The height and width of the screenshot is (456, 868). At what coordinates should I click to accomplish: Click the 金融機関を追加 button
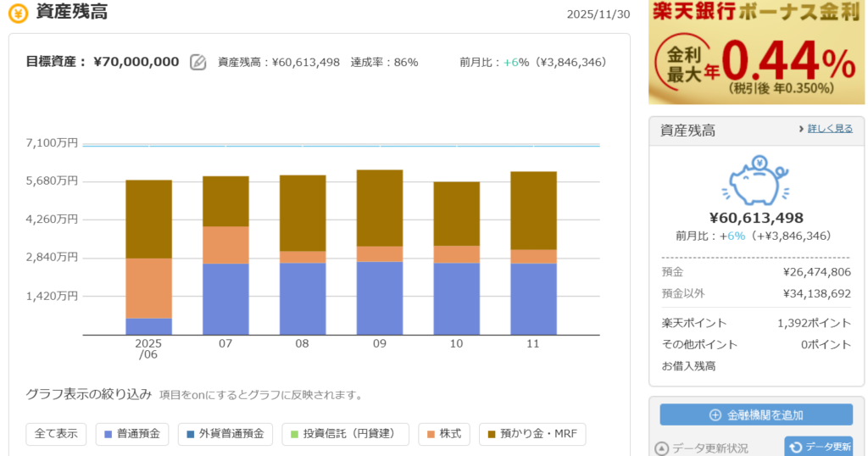coord(756,415)
